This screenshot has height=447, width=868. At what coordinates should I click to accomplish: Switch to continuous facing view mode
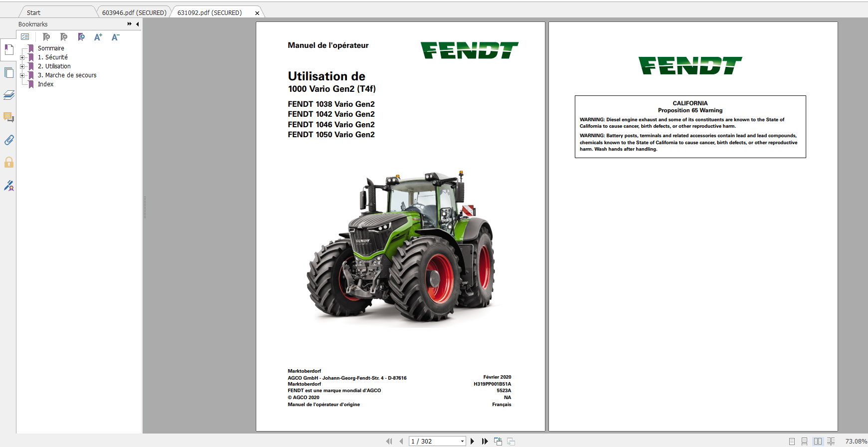point(831,442)
